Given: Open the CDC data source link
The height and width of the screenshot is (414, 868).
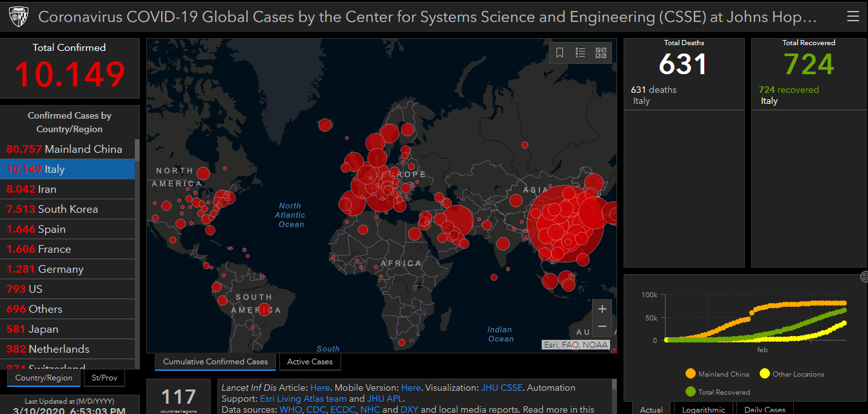Looking at the screenshot, I should (315, 409).
